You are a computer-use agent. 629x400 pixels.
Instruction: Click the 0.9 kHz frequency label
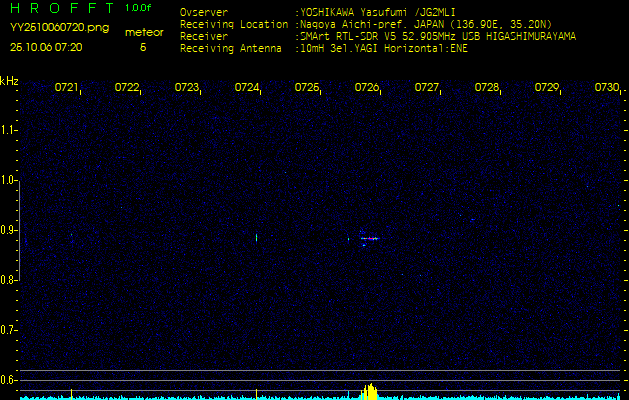coord(8,230)
